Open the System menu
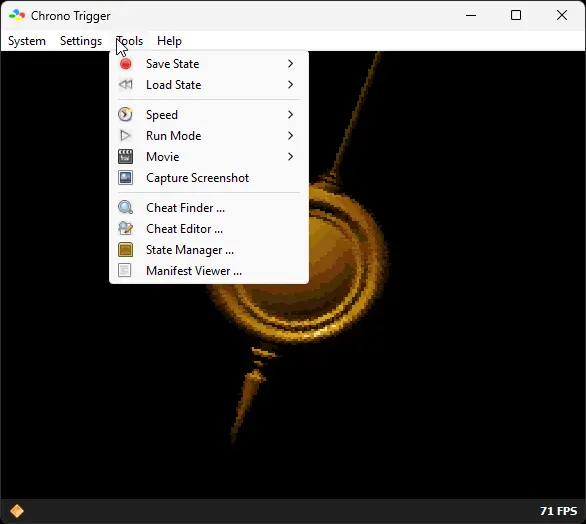The image size is (586, 524). [x=27, y=41]
